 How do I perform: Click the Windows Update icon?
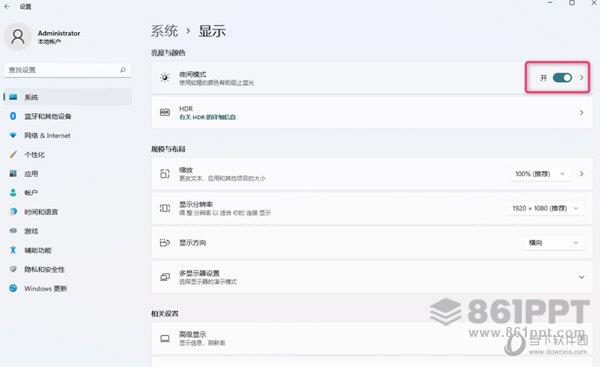pos(13,288)
